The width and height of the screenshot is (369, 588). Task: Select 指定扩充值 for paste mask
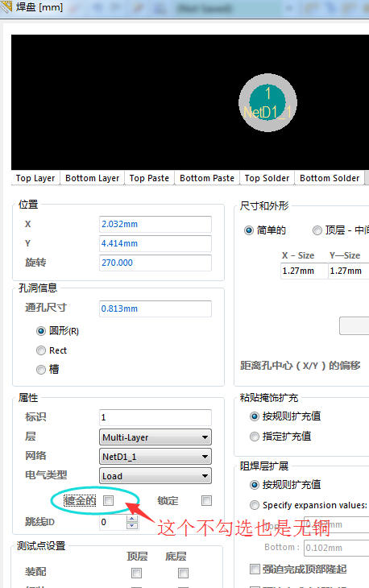255,437
